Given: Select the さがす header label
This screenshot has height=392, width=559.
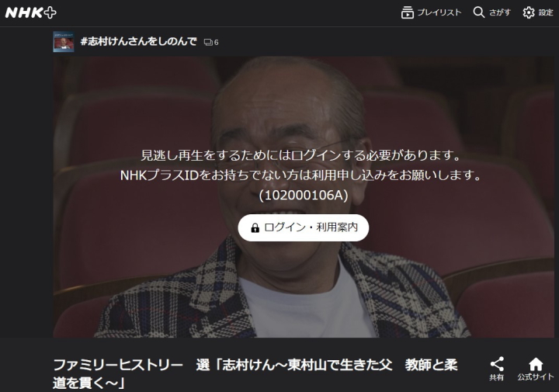Looking at the screenshot, I should click(499, 12).
